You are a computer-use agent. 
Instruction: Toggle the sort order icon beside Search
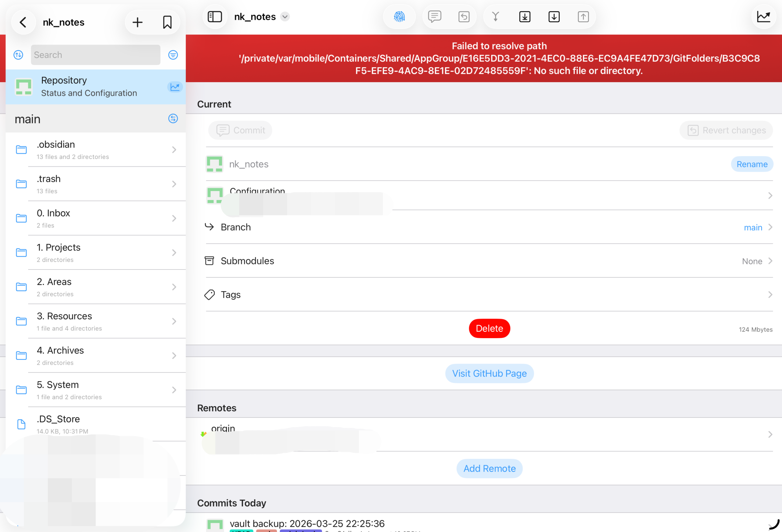pyautogui.click(x=18, y=55)
